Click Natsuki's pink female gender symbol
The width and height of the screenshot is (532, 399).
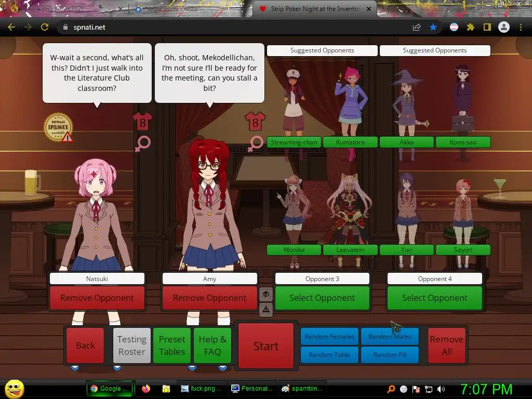tap(142, 144)
